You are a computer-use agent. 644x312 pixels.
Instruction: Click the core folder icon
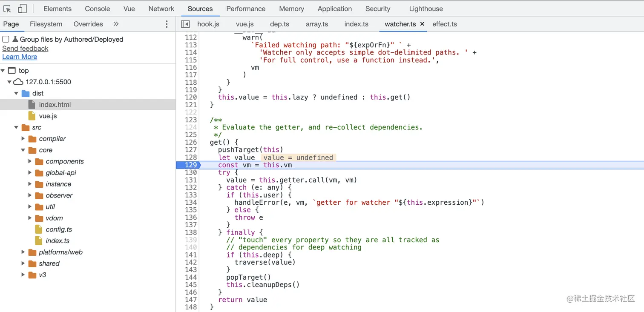coord(32,150)
